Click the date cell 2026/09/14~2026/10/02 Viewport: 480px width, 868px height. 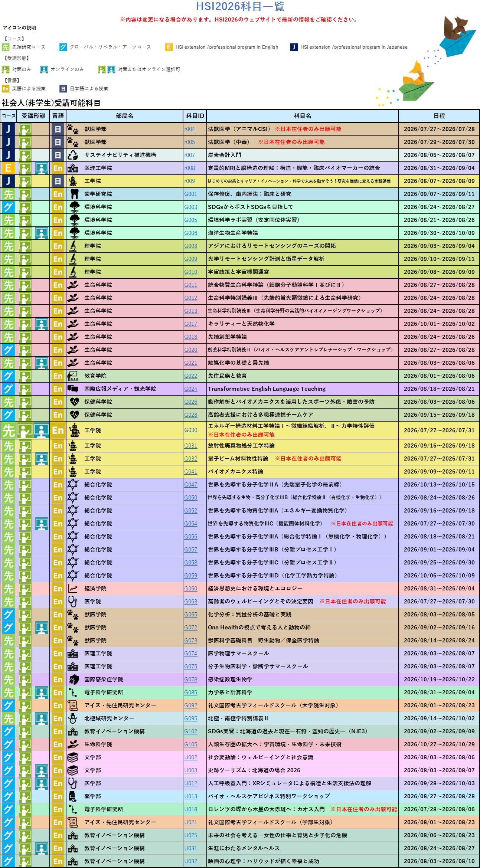(439, 718)
